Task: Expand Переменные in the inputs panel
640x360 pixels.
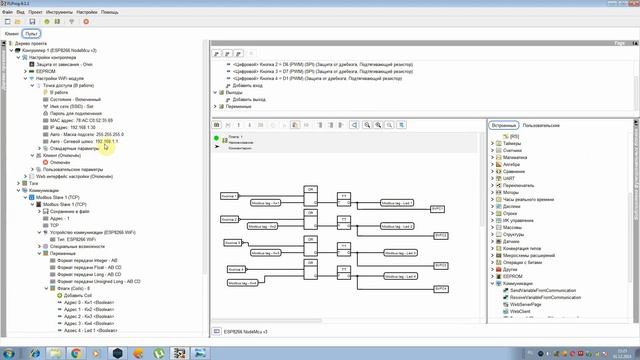Action: pyautogui.click(x=215, y=107)
